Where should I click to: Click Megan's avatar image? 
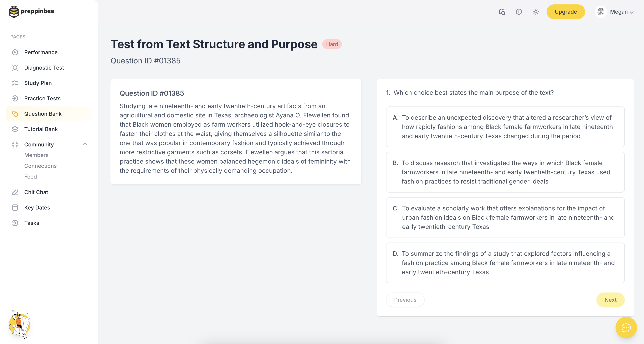pos(601,12)
